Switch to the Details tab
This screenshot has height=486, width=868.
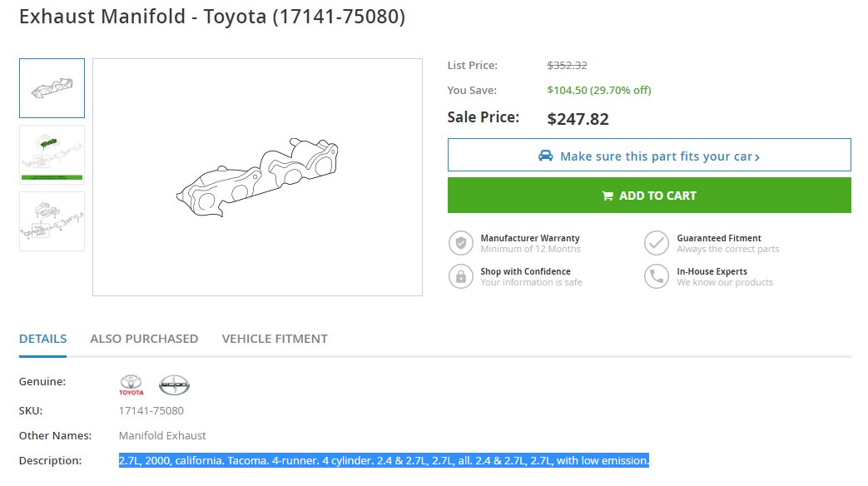click(x=42, y=339)
